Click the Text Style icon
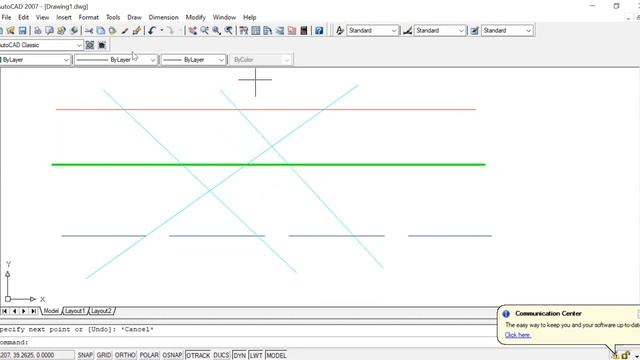640x360 pixels. (x=340, y=31)
